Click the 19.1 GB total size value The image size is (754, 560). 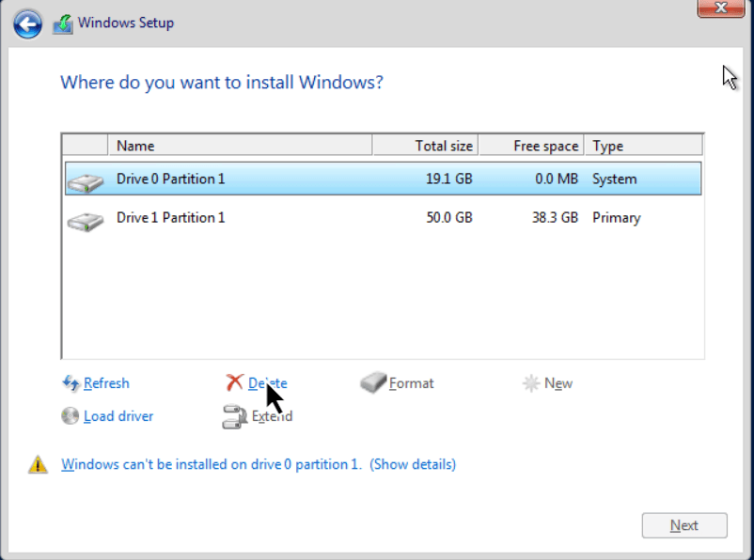tap(449, 179)
